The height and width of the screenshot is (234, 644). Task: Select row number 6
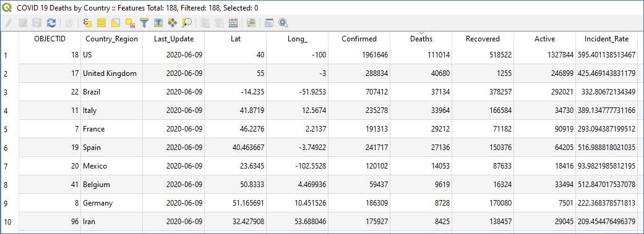10,147
